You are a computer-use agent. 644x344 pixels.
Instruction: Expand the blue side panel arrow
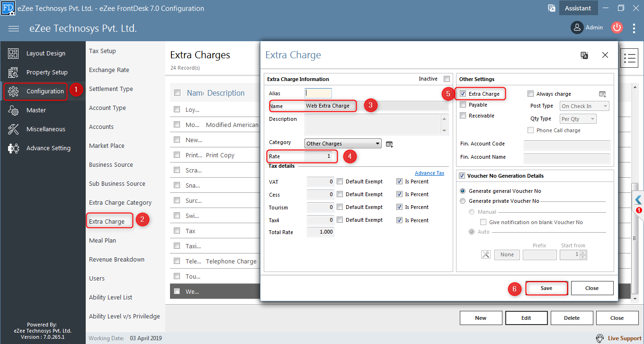[x=638, y=199]
